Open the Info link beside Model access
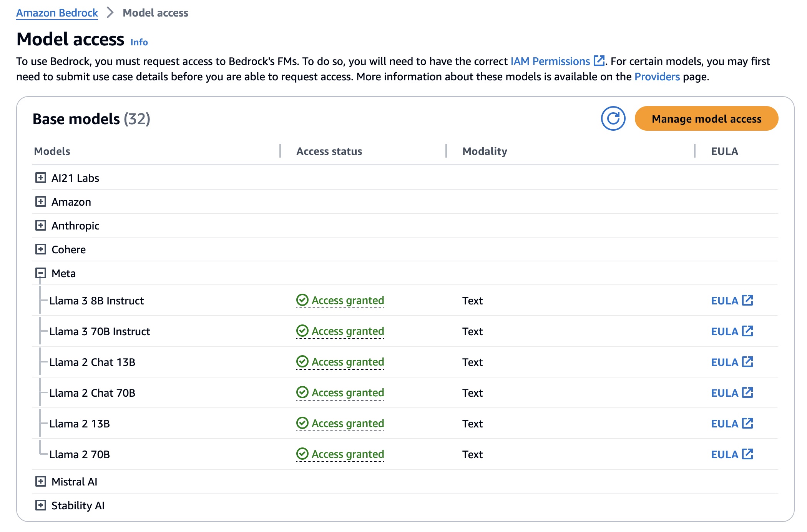 [x=139, y=42]
